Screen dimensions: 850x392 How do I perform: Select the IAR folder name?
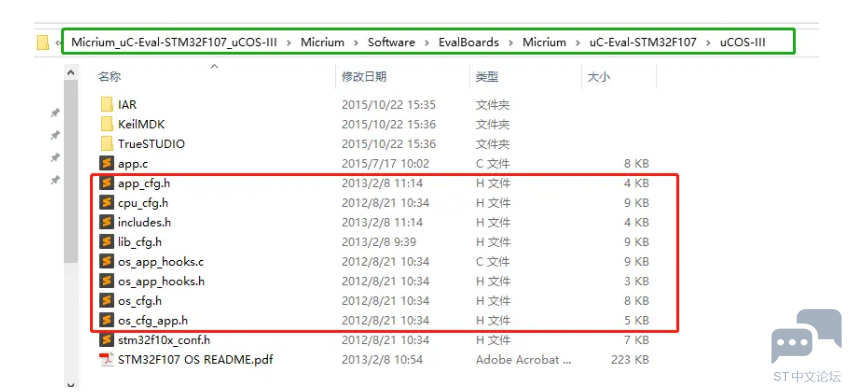tap(127, 105)
